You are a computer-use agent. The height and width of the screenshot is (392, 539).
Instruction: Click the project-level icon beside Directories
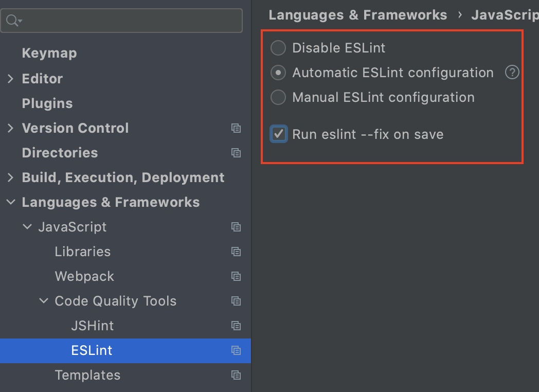(x=236, y=153)
